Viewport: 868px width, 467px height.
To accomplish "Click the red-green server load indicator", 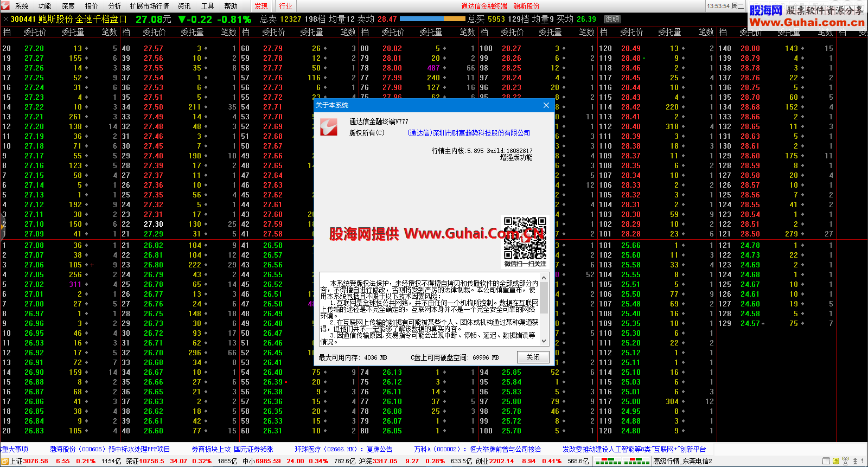I will tap(623, 462).
